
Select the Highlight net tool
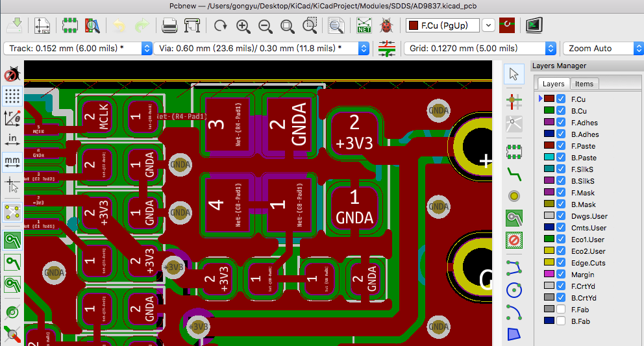pyautogui.click(x=514, y=101)
